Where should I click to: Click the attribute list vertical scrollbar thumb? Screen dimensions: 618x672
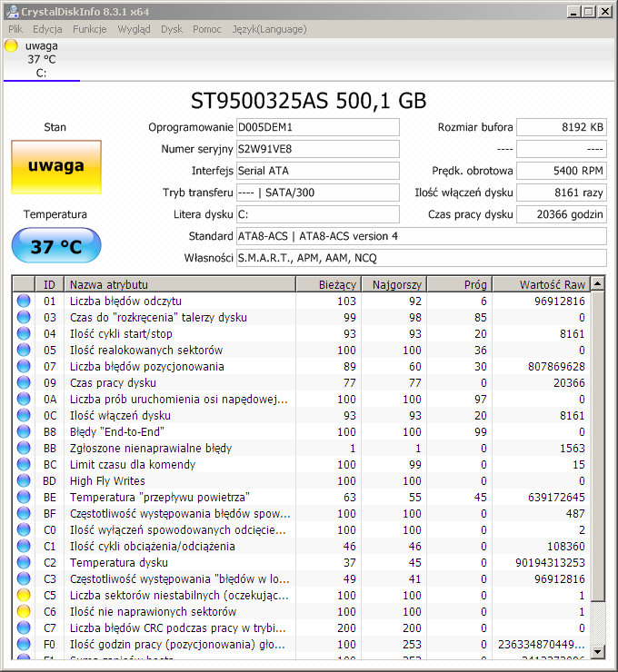click(597, 446)
